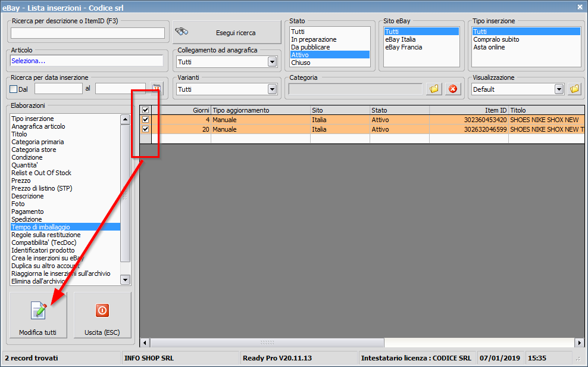Select Da pubblicare in Stato list
This screenshot has width=588, height=367.
pyautogui.click(x=330, y=47)
